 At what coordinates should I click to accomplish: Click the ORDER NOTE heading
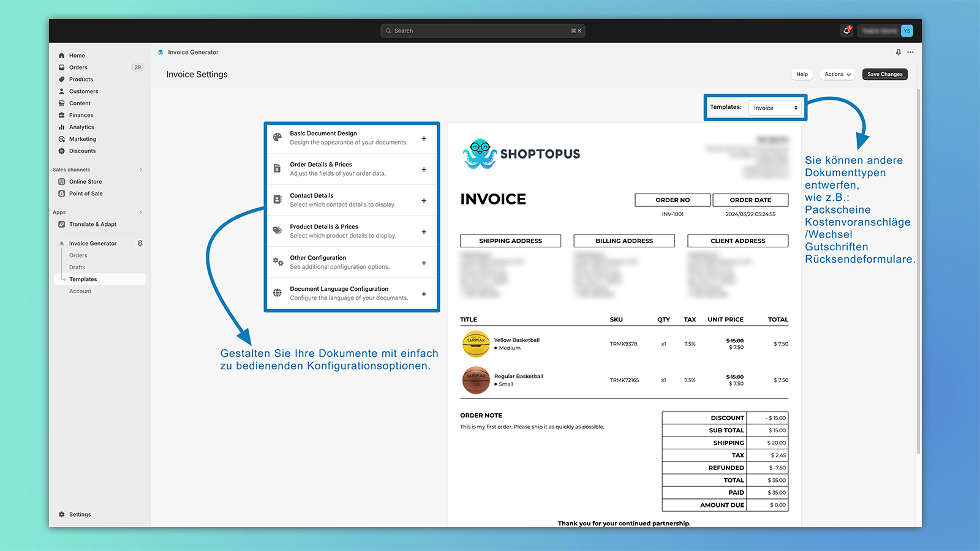pyautogui.click(x=481, y=415)
